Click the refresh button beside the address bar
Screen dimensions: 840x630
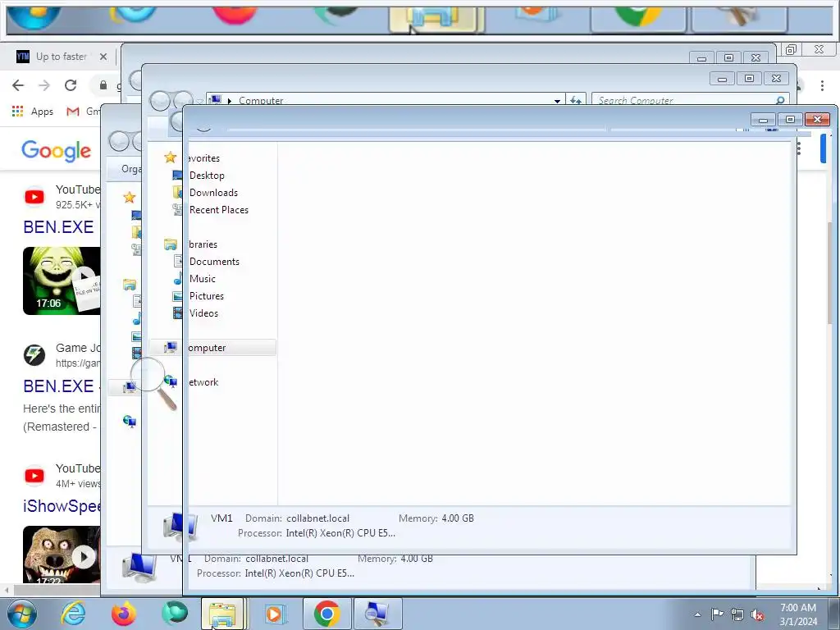tap(576, 100)
